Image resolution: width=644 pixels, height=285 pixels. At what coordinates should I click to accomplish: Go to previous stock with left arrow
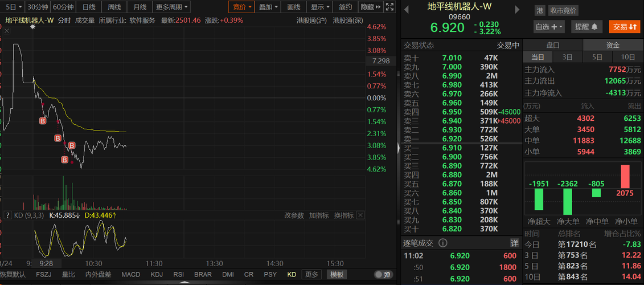[406, 10]
